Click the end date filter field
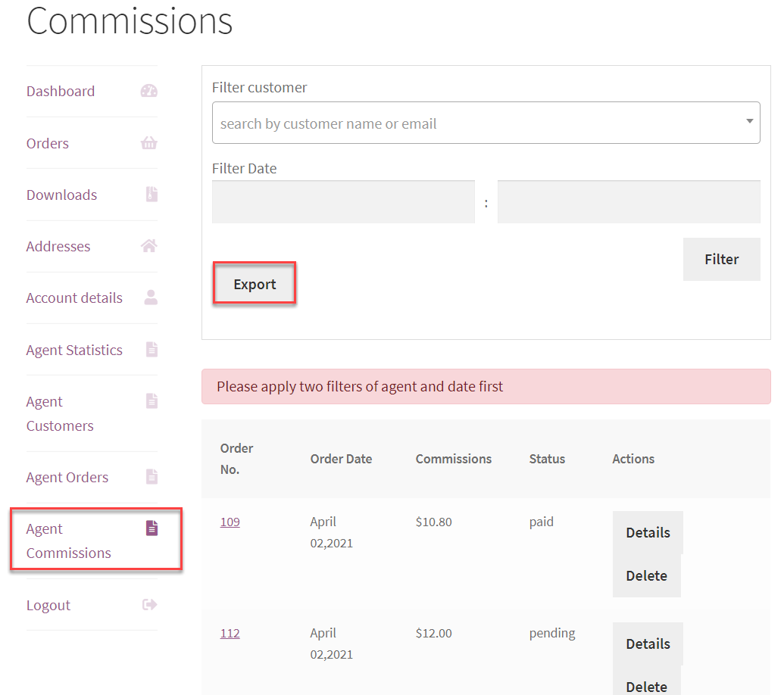 click(x=629, y=202)
